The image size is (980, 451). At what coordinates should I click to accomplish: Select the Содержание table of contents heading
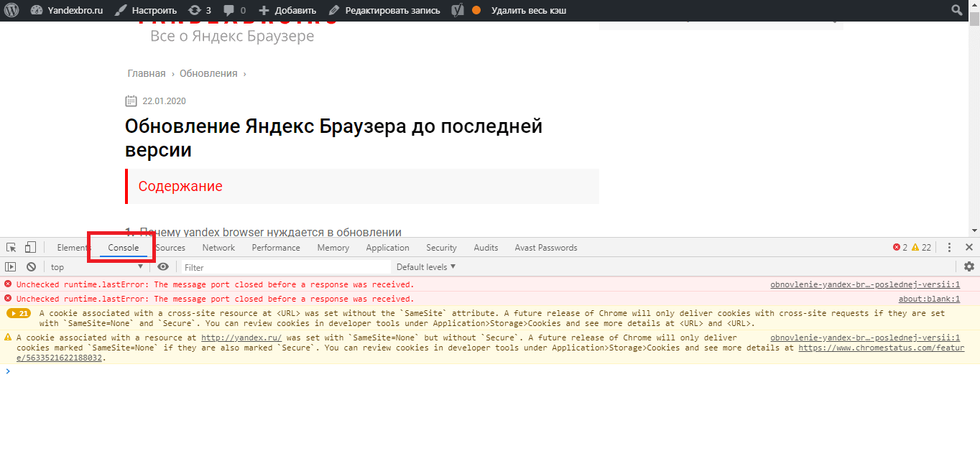(180, 186)
